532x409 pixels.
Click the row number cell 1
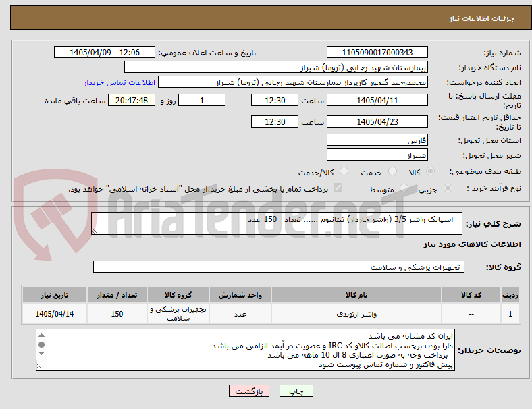[510, 314]
